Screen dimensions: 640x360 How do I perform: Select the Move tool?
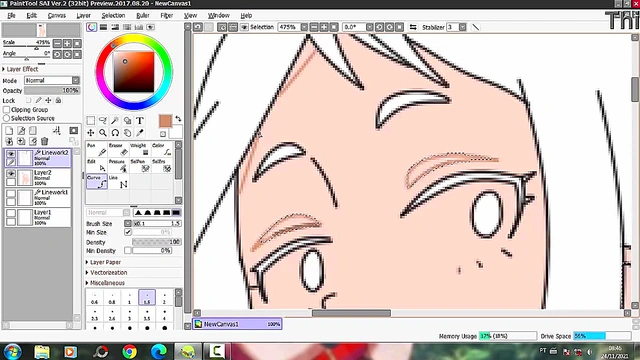[x=91, y=133]
